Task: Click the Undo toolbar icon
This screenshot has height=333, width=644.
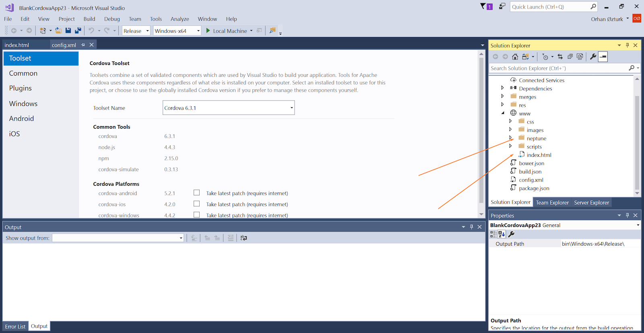Action: click(x=91, y=31)
